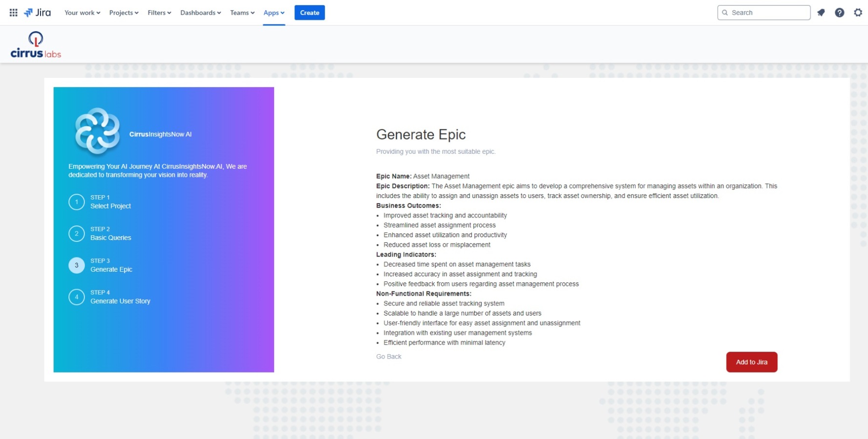Click 'Streamlined asset assignment process' bullet
The width and height of the screenshot is (868, 439).
point(439,225)
